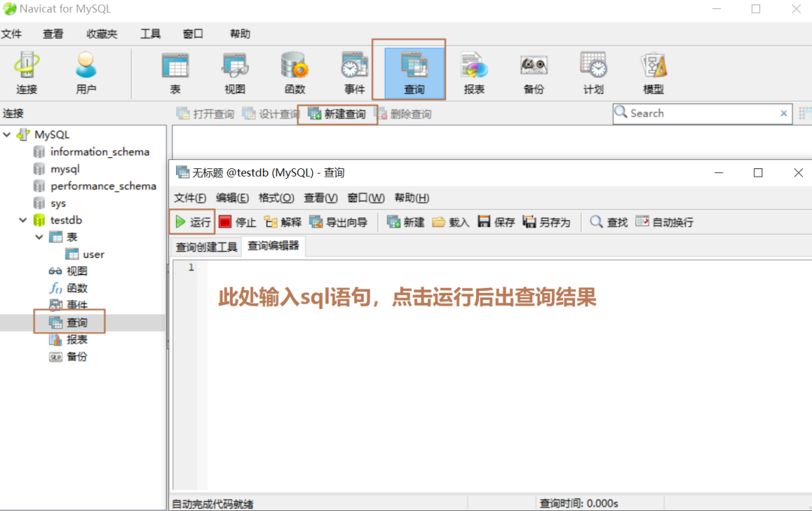The image size is (812, 511).
Task: Click 另存为 save as button
Action: point(547,222)
